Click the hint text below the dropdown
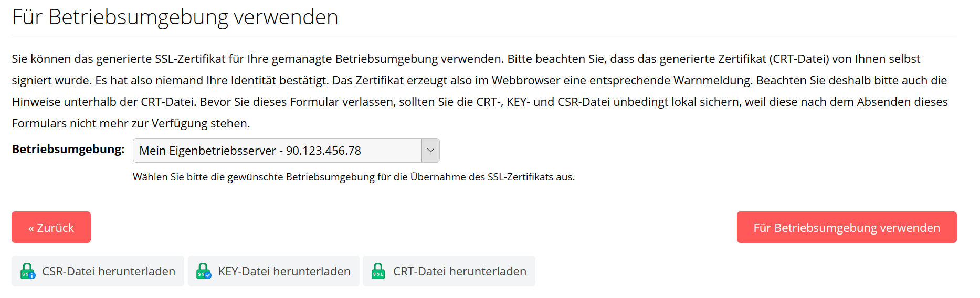 coord(354,177)
